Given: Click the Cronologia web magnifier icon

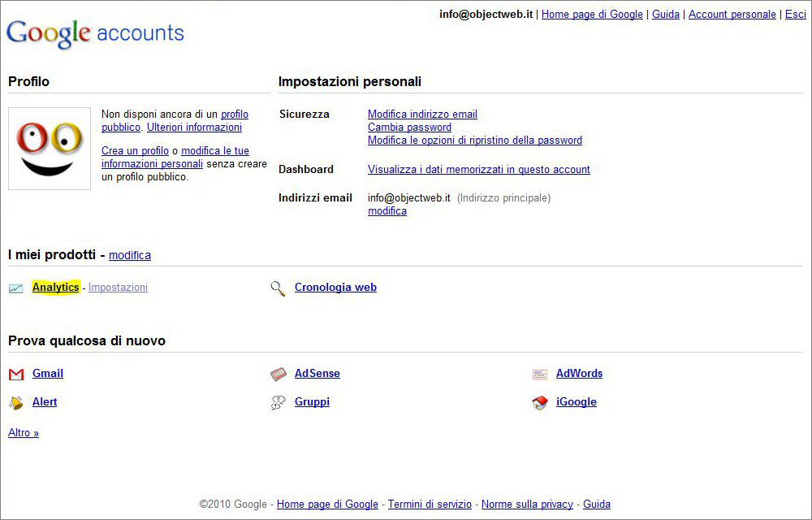Looking at the screenshot, I should pyautogui.click(x=279, y=288).
